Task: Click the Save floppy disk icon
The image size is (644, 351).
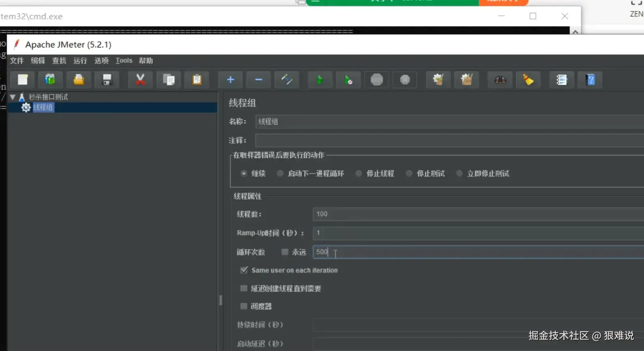Action: [107, 80]
